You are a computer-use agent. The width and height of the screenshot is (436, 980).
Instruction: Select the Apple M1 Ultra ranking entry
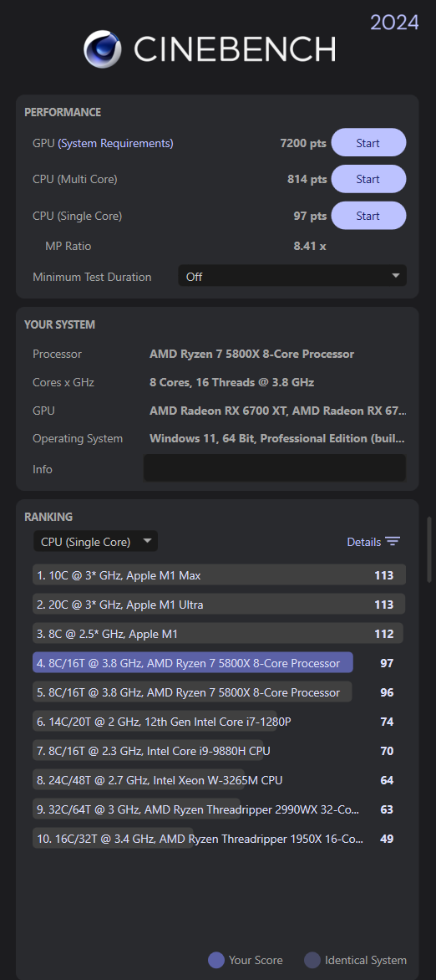coord(219,605)
